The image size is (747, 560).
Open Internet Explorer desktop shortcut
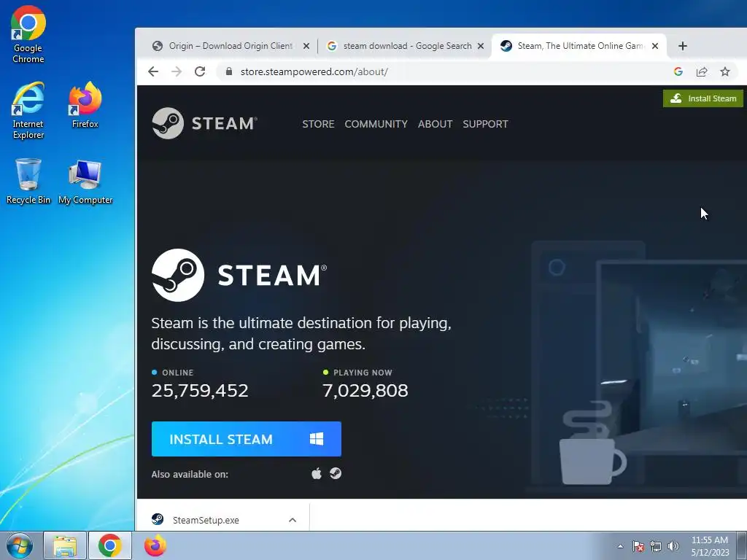pos(28,111)
